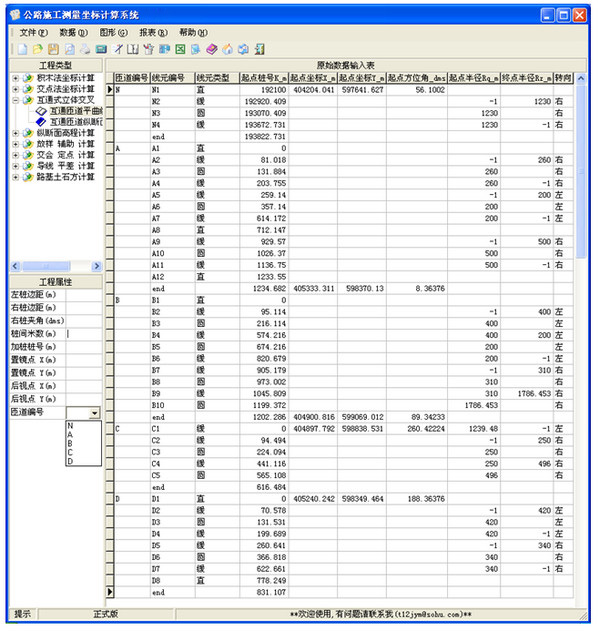This screenshot has width=600, height=631.
Task: Click the purple help book toolbar icon
Action: point(211,48)
